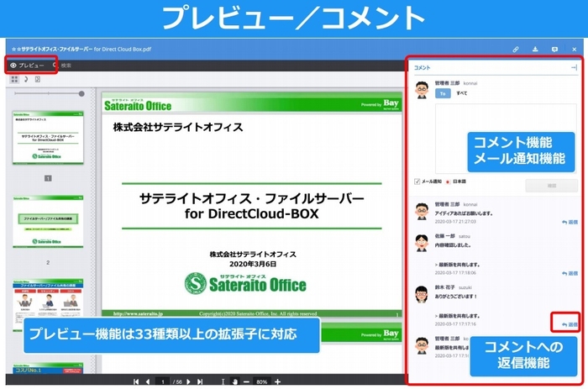Click the magnifier search icon
The width and height of the screenshot is (588, 389).
55,66
